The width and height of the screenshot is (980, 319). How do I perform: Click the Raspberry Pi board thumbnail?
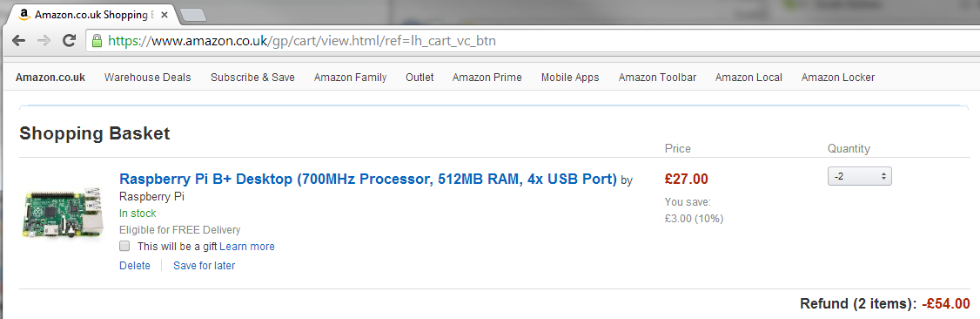coord(64,212)
